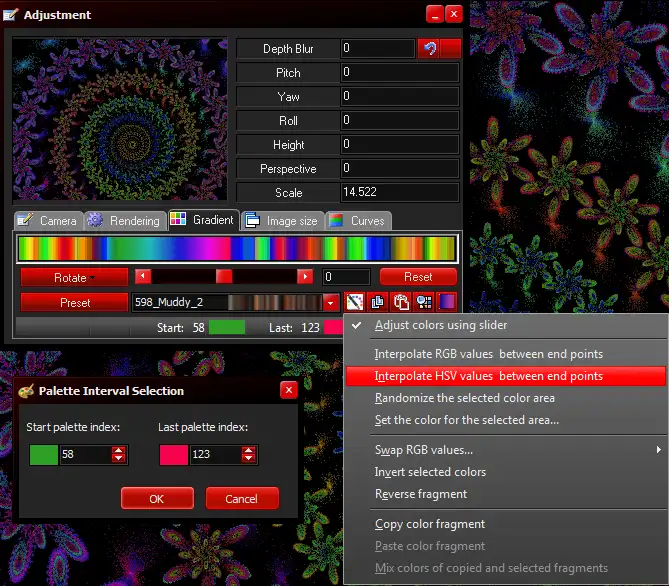This screenshot has height=586, width=669.
Task: Select the Gradient tab
Action: [204, 220]
